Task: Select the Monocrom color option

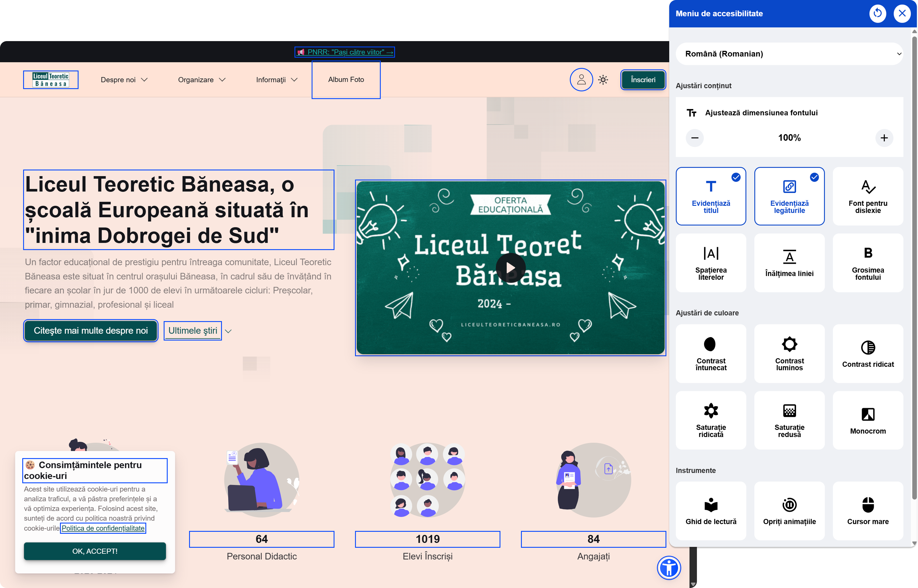Action: point(867,420)
